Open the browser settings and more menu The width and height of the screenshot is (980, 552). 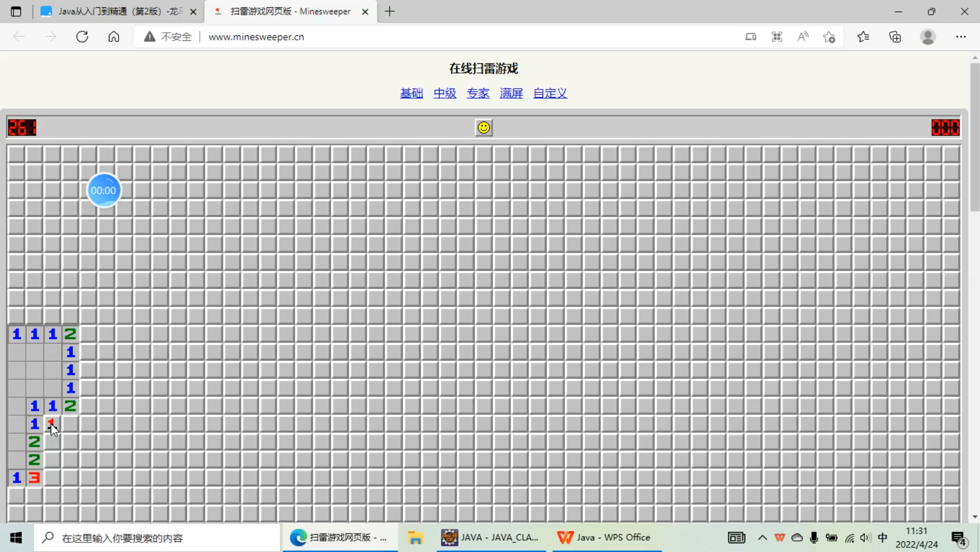961,37
